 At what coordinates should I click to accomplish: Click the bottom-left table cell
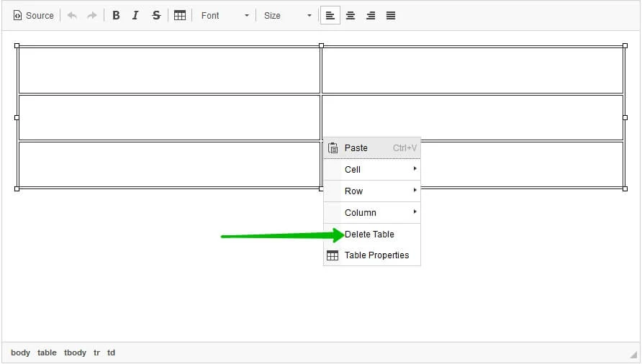pos(169,164)
